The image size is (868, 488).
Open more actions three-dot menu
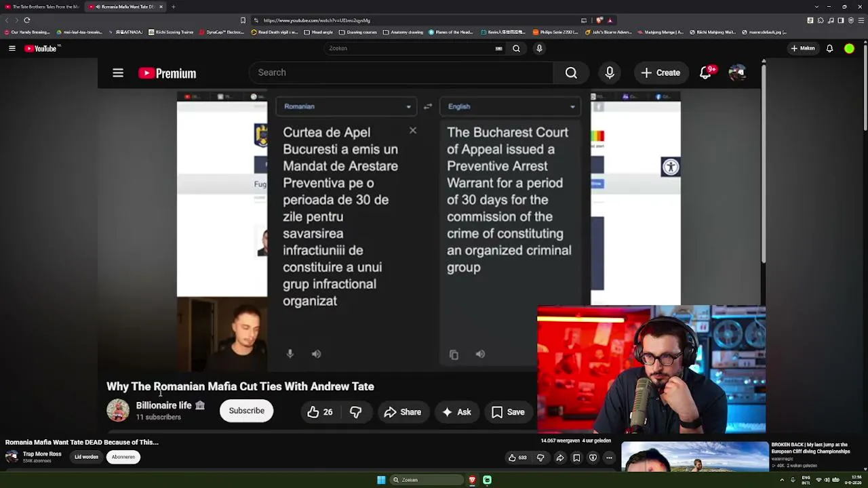(609, 457)
